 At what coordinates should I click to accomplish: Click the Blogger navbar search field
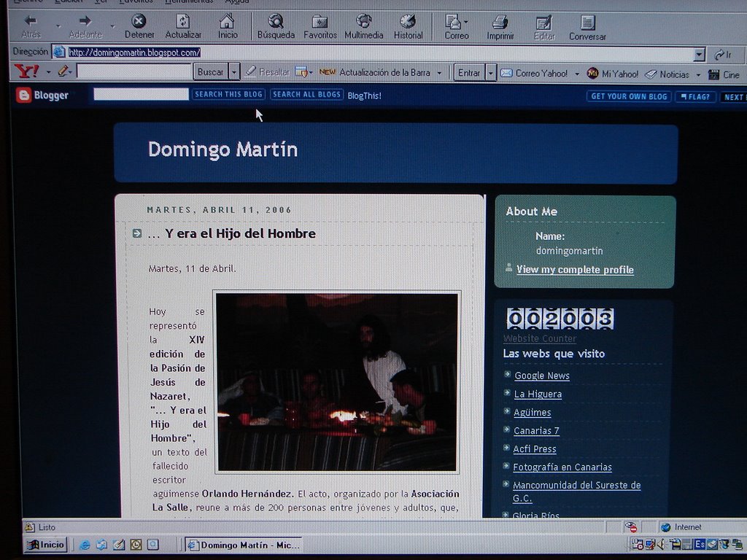click(x=141, y=94)
